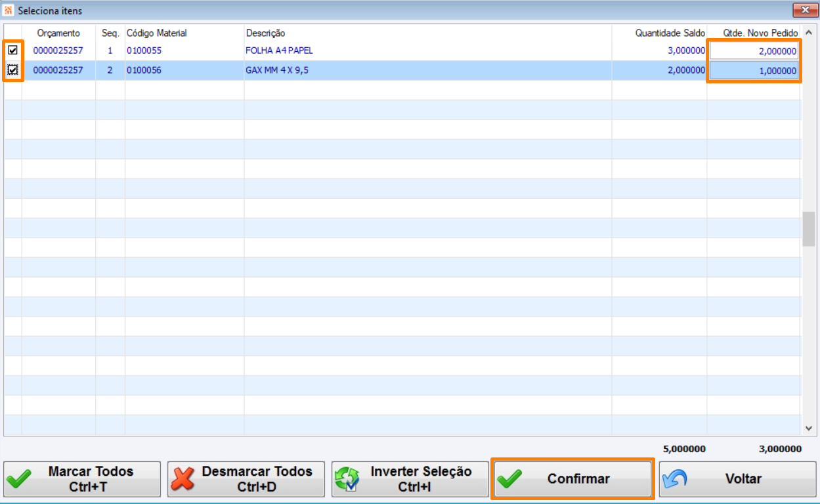
Task: Select the FOLHA A4 PAPEL description
Action: click(x=280, y=51)
